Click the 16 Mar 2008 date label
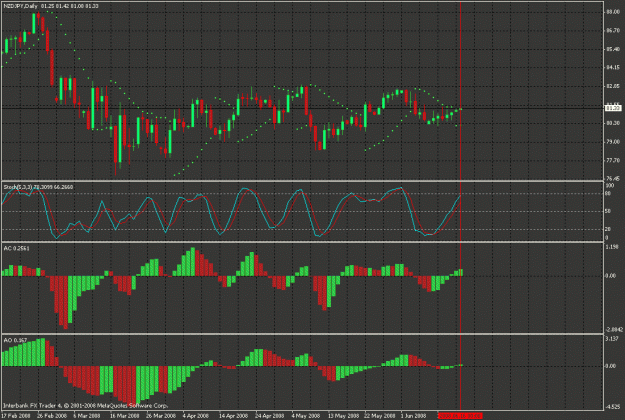 click(x=124, y=416)
